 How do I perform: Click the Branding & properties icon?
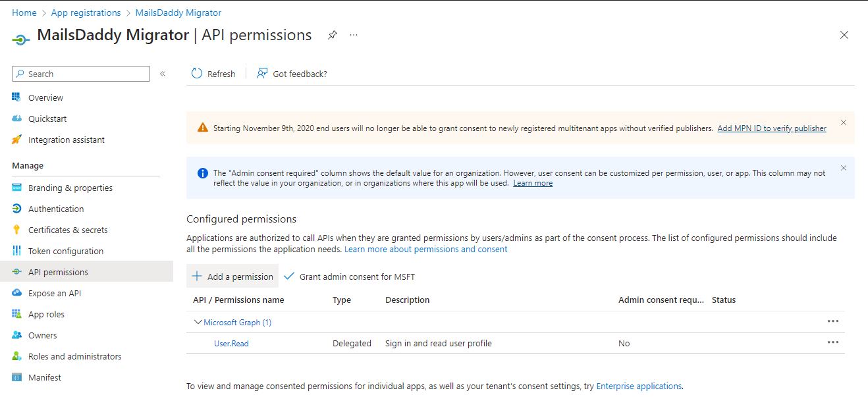click(x=16, y=188)
